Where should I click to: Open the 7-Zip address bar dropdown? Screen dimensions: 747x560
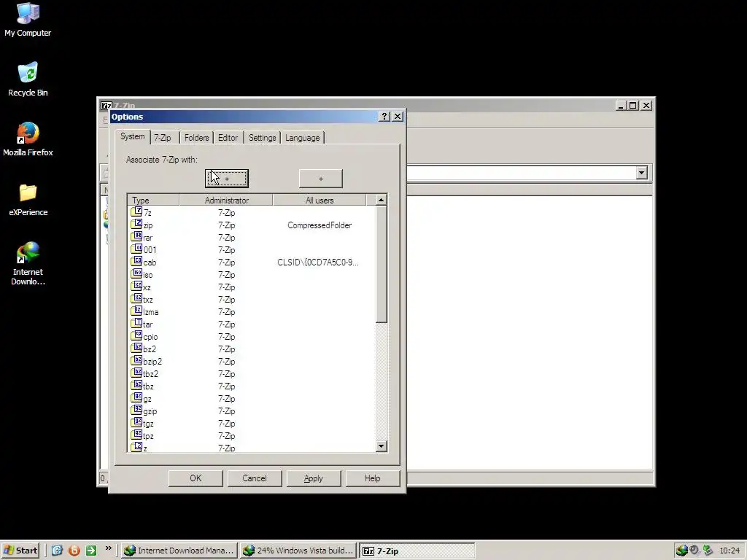(642, 172)
